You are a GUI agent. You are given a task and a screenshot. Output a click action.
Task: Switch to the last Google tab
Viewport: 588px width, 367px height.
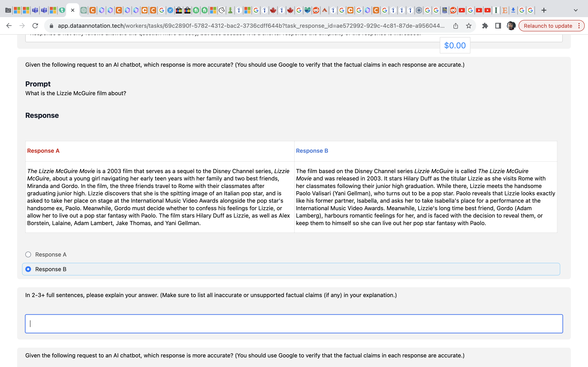click(530, 10)
